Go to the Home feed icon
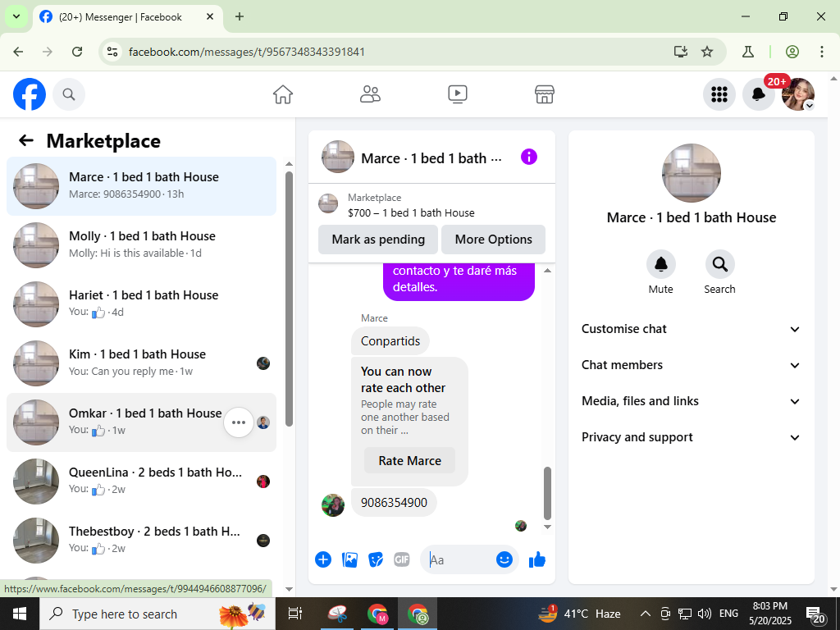The width and height of the screenshot is (840, 630). click(283, 94)
